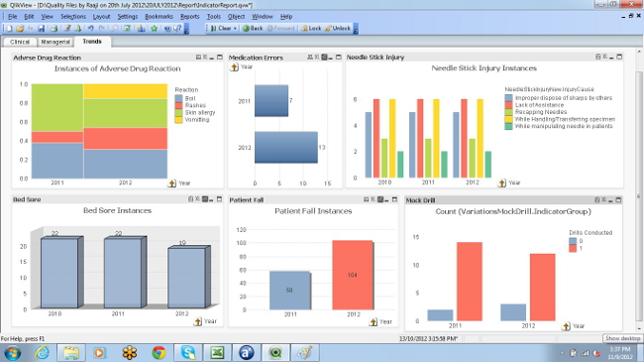Unlock the selections

coord(338,29)
